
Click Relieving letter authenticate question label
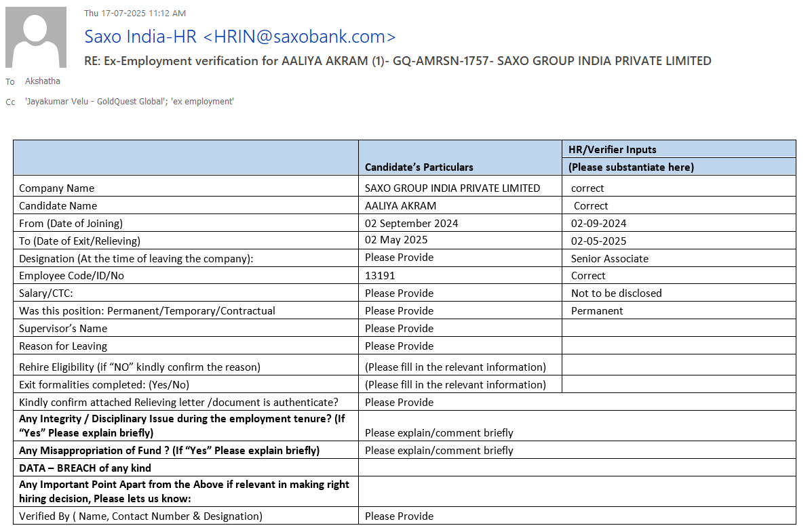[x=178, y=403]
